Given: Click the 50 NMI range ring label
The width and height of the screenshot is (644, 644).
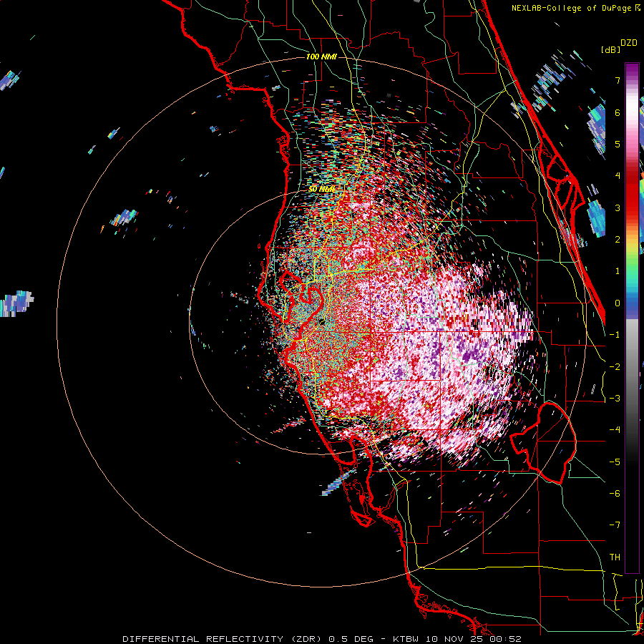Looking at the screenshot, I should click(x=322, y=189).
